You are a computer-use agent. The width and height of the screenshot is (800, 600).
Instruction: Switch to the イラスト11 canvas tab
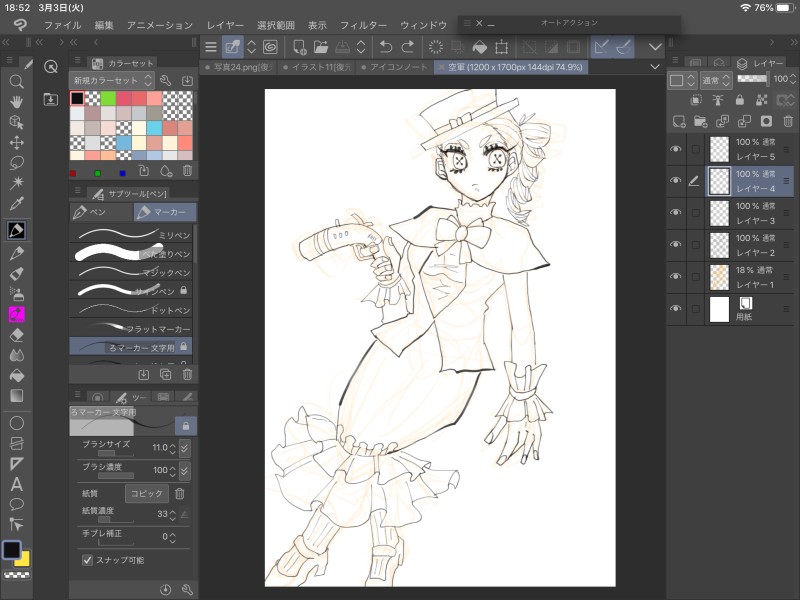coord(317,67)
